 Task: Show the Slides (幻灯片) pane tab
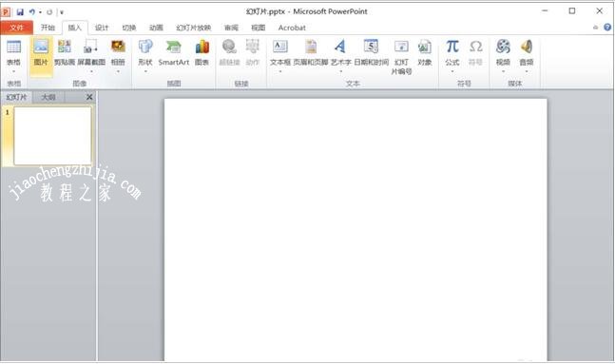(16, 97)
